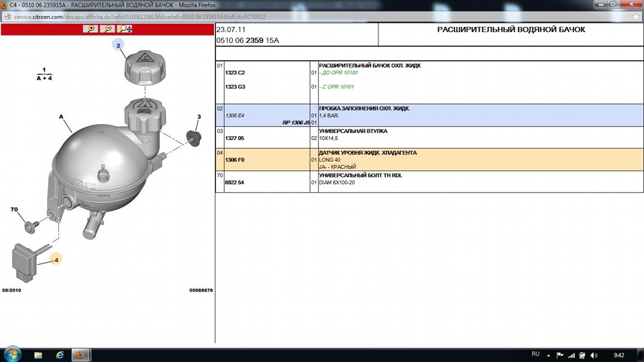Screen dimensions: 644x362
Task: Click part number 1323 G3
Action: coord(235,86)
